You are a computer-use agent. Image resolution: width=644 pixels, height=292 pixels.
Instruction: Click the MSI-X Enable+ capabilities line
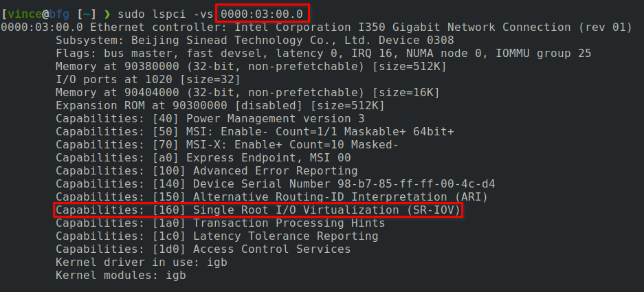[227, 144]
